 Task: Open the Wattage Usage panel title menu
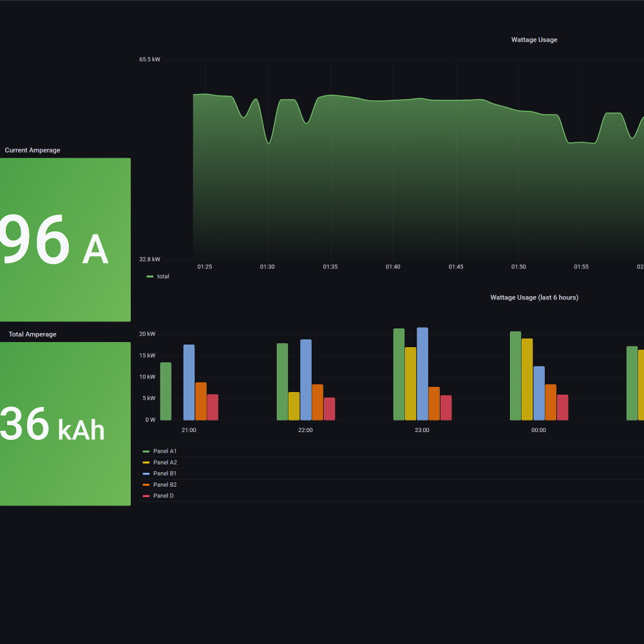(x=534, y=40)
